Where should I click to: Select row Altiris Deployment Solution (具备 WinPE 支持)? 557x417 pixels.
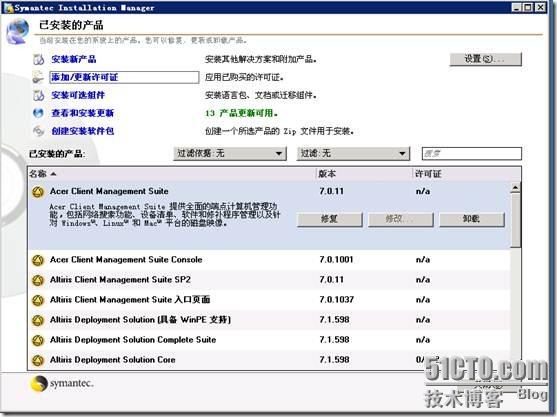tap(269, 320)
